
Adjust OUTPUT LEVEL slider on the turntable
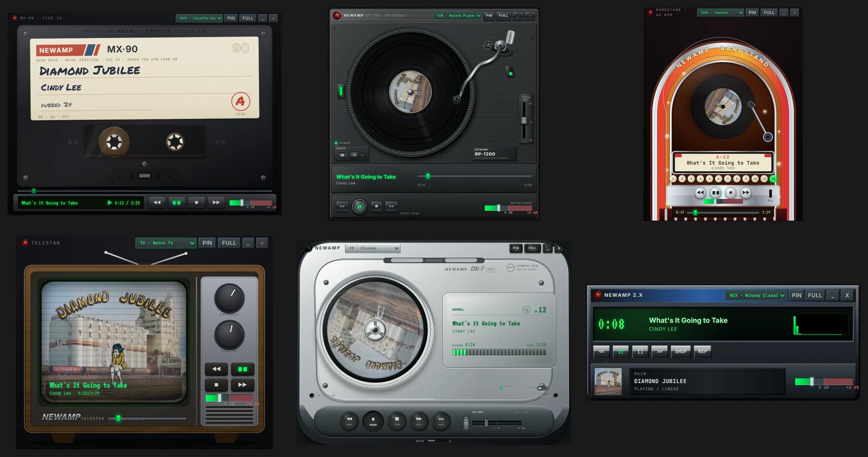[x=508, y=208]
